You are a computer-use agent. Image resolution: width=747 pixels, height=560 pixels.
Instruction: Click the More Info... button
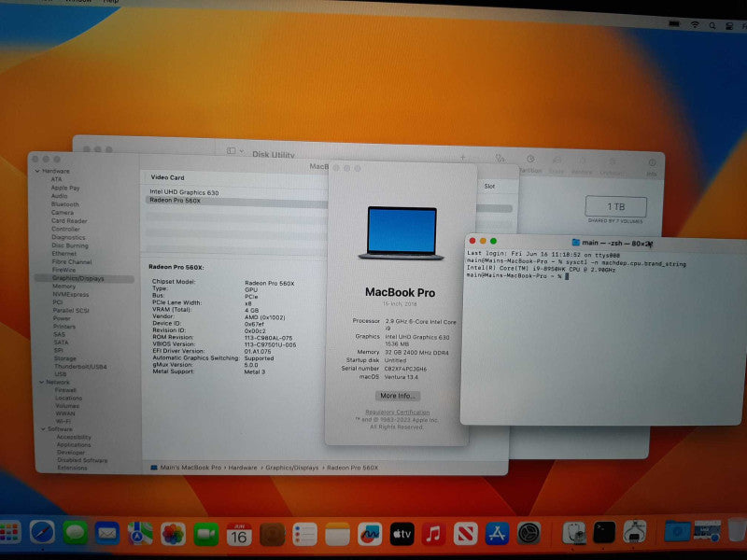398,396
